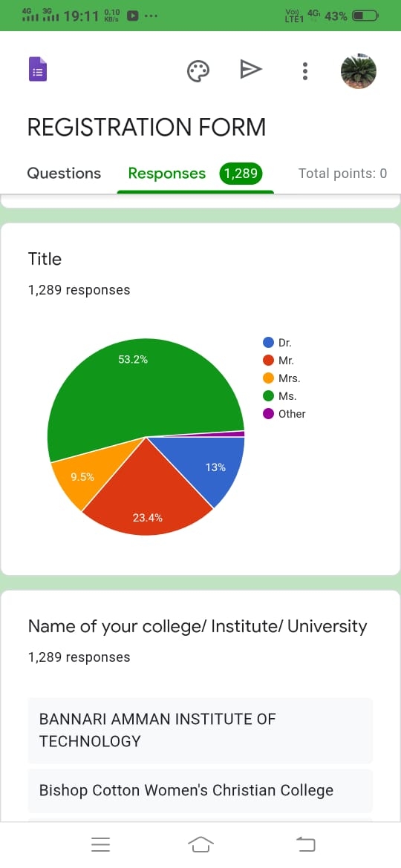Open the palette theme customizer
Viewport: 401px width, 868px height.
point(198,71)
